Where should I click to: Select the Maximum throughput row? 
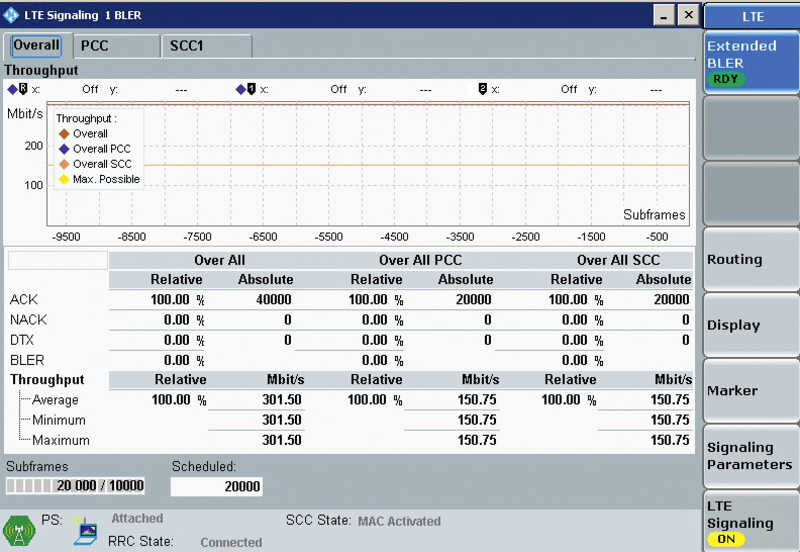click(x=61, y=440)
